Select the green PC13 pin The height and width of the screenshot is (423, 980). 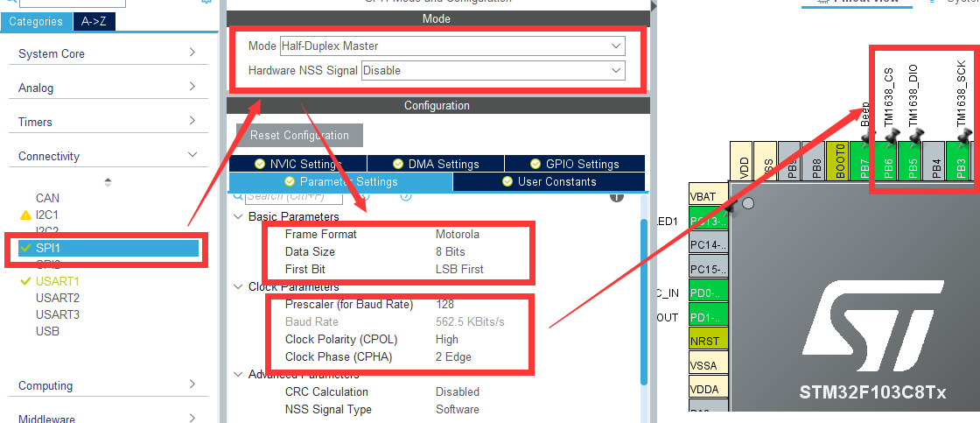[708, 220]
